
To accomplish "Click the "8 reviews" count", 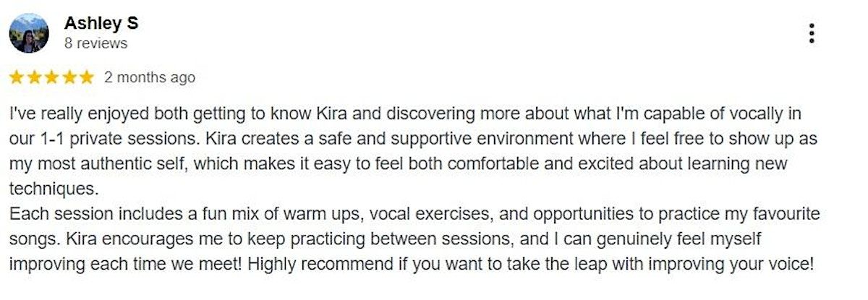I will coord(95,43).
